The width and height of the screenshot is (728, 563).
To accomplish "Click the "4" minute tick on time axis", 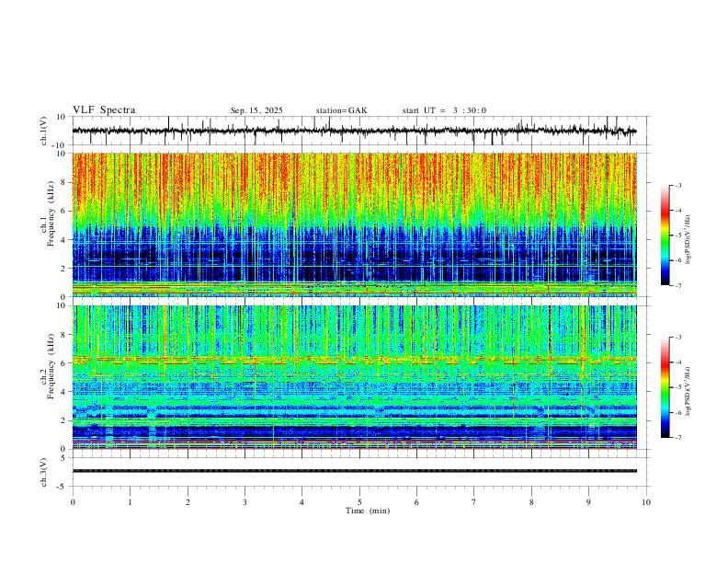I will pyautogui.click(x=301, y=502).
